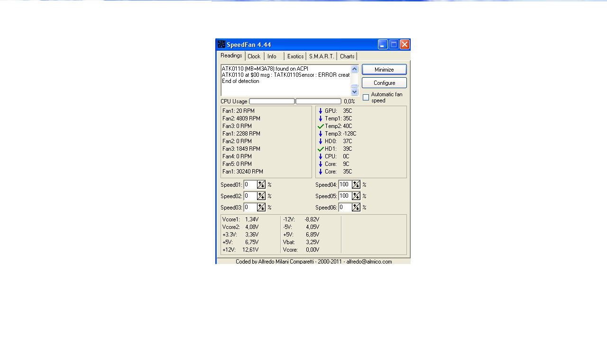
Task: Click the '+12V: 12,61V' voltage reading
Action: [240, 250]
